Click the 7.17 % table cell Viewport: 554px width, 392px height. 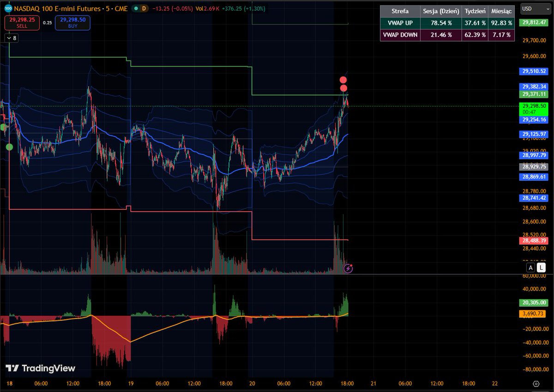(501, 35)
